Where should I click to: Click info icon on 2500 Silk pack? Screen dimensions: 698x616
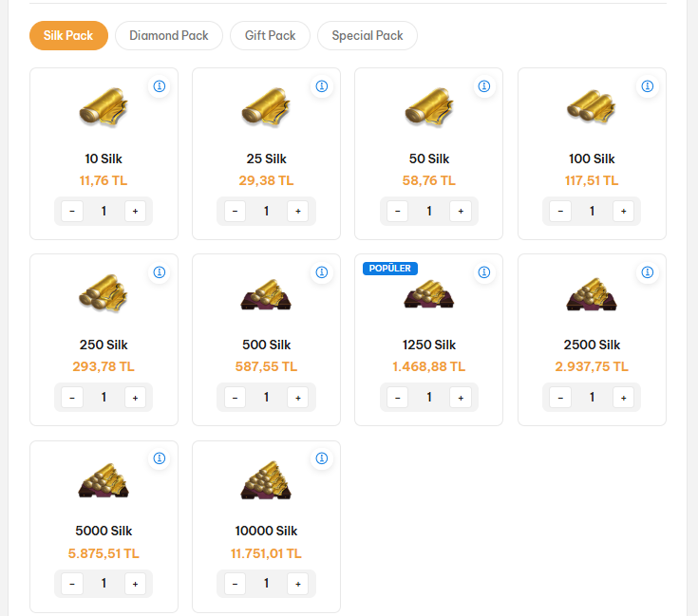point(648,272)
